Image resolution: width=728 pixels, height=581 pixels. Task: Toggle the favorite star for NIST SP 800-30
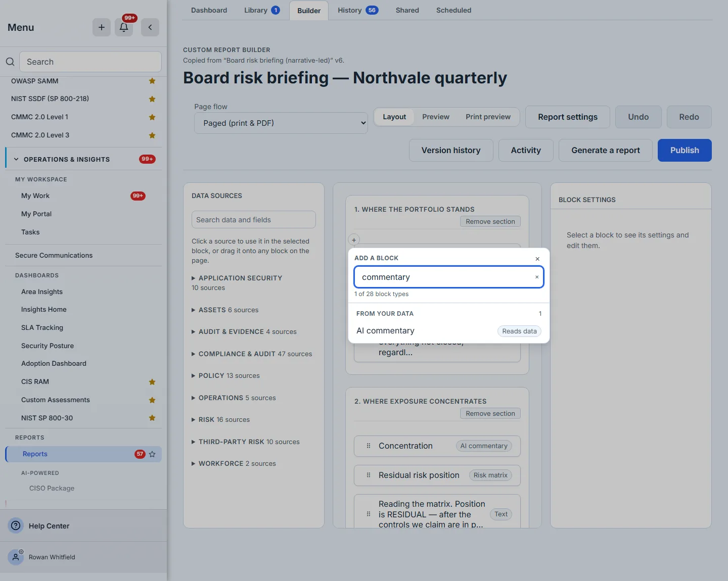152,418
